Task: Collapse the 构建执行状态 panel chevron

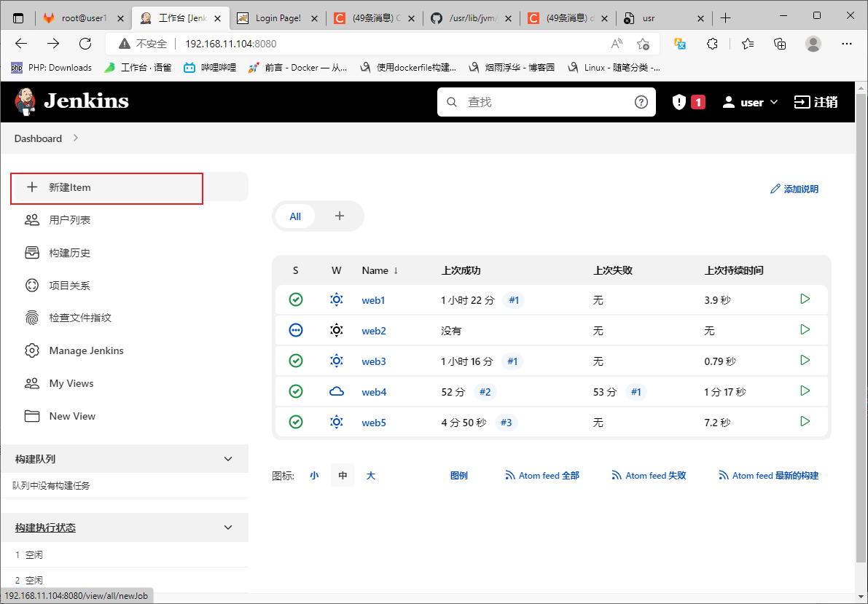Action: pos(228,527)
